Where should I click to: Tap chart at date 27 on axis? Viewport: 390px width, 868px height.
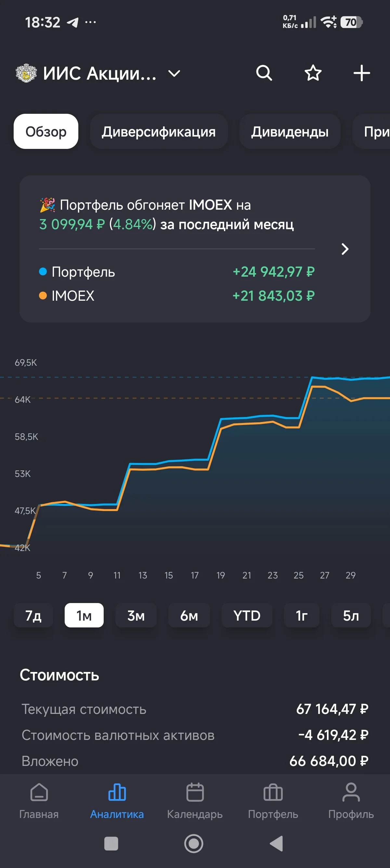pos(325,575)
